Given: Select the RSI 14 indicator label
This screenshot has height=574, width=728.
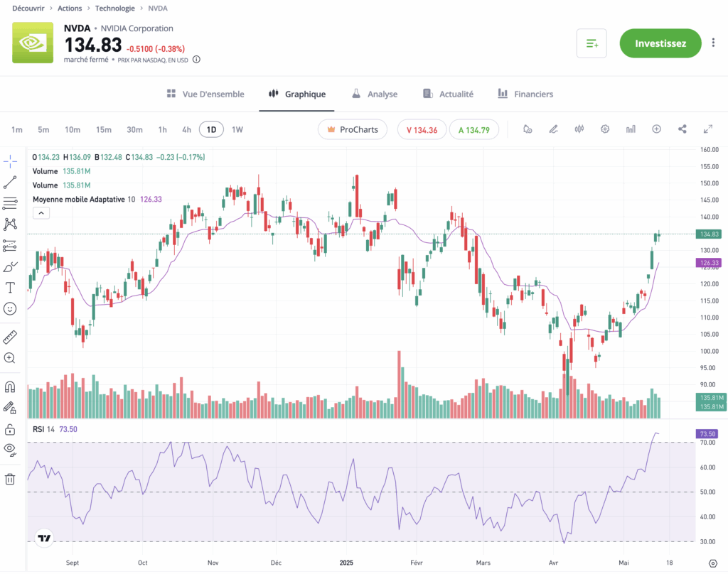Looking at the screenshot, I should point(43,429).
